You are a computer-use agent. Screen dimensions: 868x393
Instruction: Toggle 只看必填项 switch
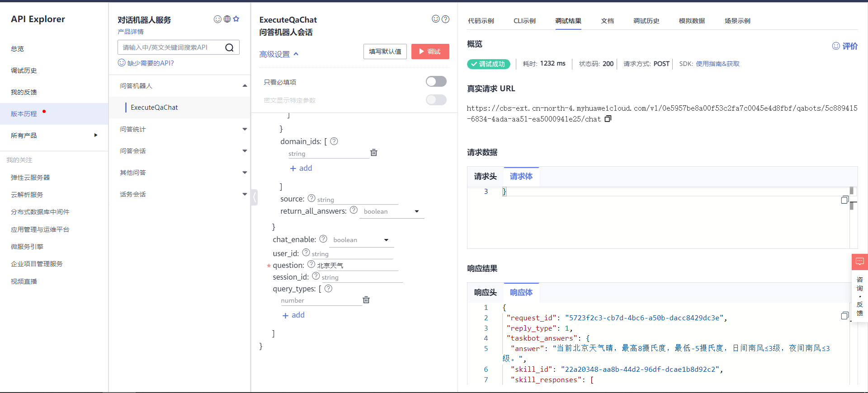point(436,81)
